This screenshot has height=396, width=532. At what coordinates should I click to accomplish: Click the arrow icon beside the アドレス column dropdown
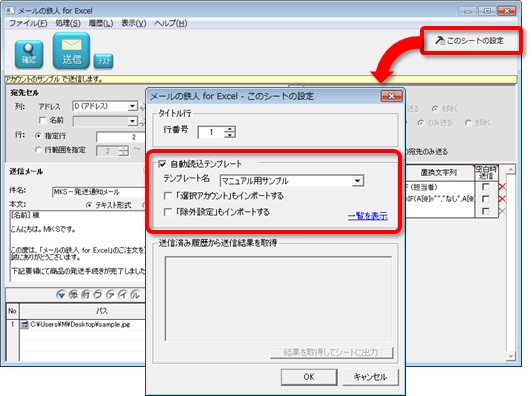[142, 107]
